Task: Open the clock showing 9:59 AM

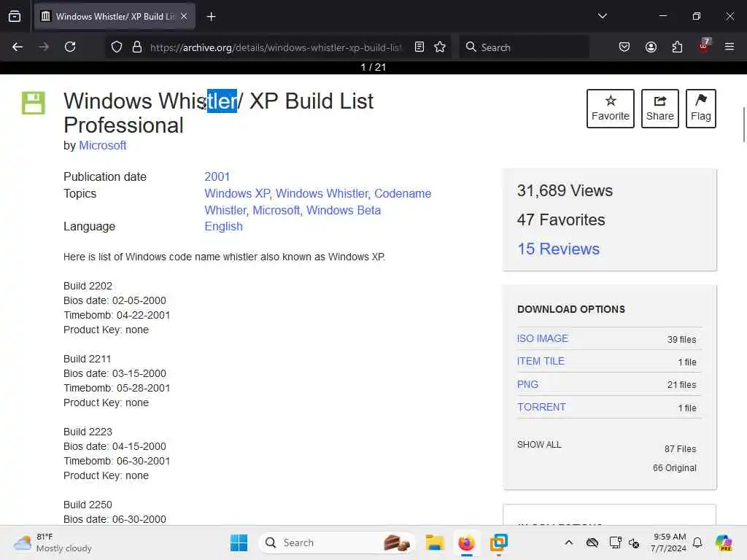Action: tap(670, 542)
